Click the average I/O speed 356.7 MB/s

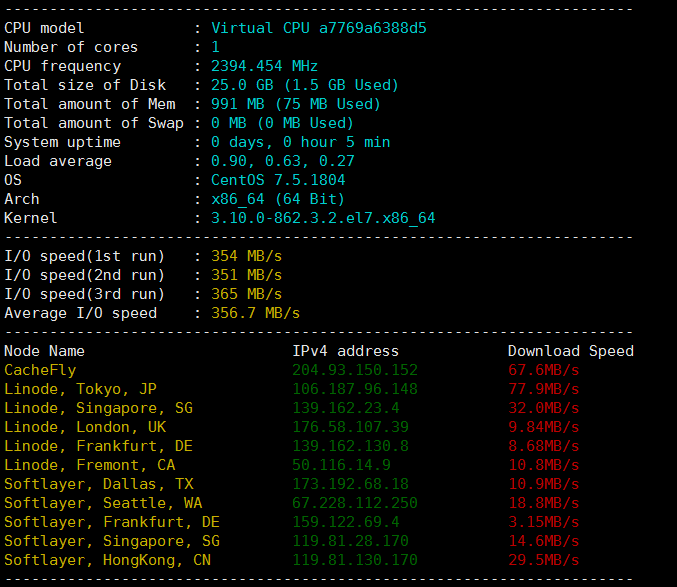pos(255,313)
